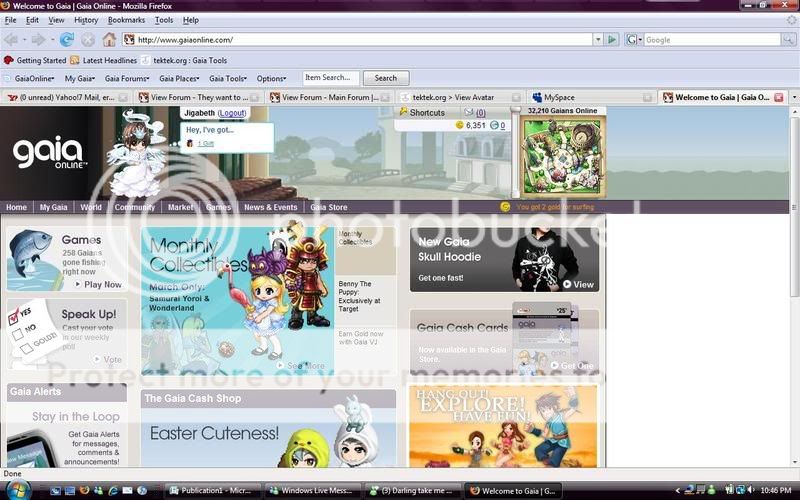The width and height of the screenshot is (800, 500).
Task: Click the Back navigation arrow
Action: coord(12,40)
